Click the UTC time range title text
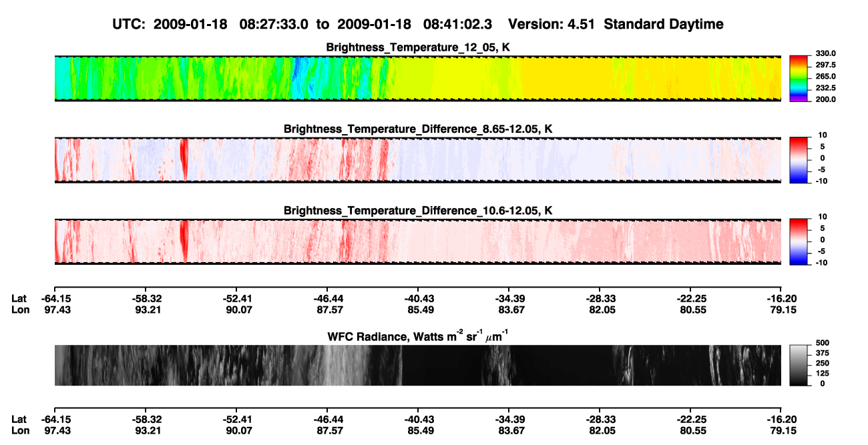868x445 pixels. 419,24
